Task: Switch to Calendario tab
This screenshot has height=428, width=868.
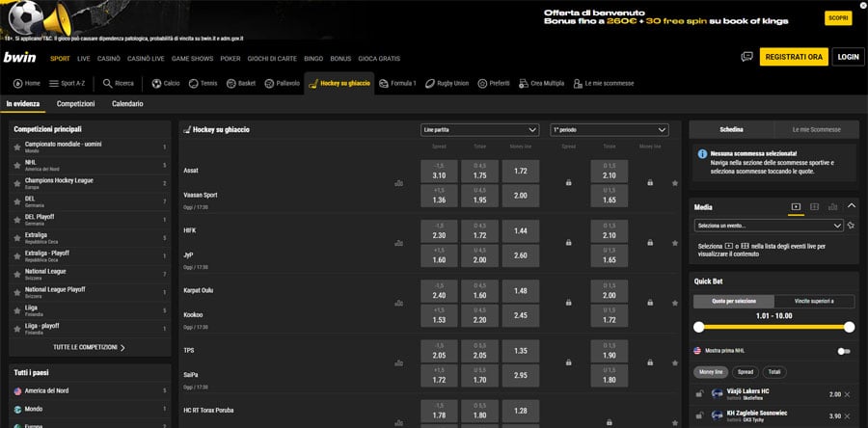Action: [127, 104]
